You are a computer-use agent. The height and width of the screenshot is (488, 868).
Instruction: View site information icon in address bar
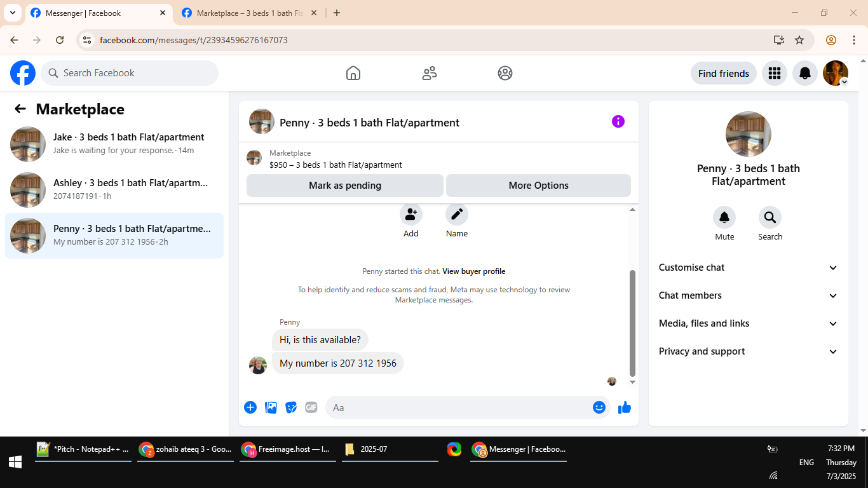pos(88,40)
